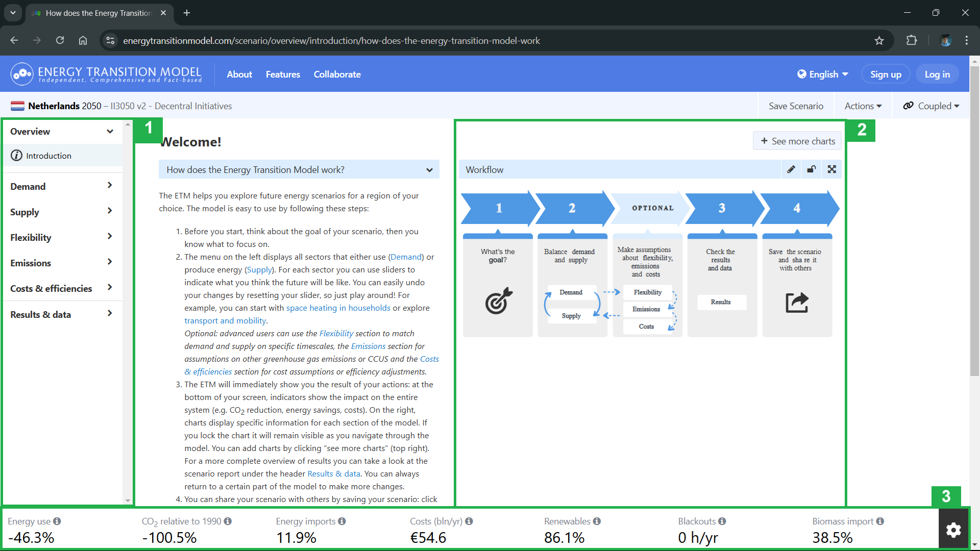Open a new browser tab
980x551 pixels.
tap(187, 13)
